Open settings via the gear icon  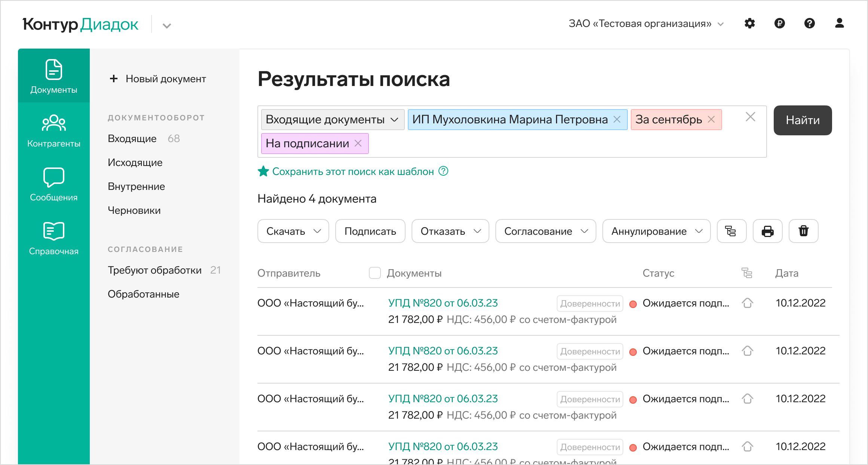pyautogui.click(x=750, y=24)
